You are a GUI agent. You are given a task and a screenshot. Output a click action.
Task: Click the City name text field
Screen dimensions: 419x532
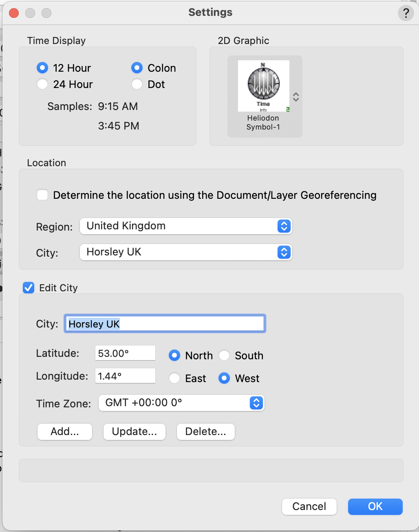pyautogui.click(x=165, y=324)
